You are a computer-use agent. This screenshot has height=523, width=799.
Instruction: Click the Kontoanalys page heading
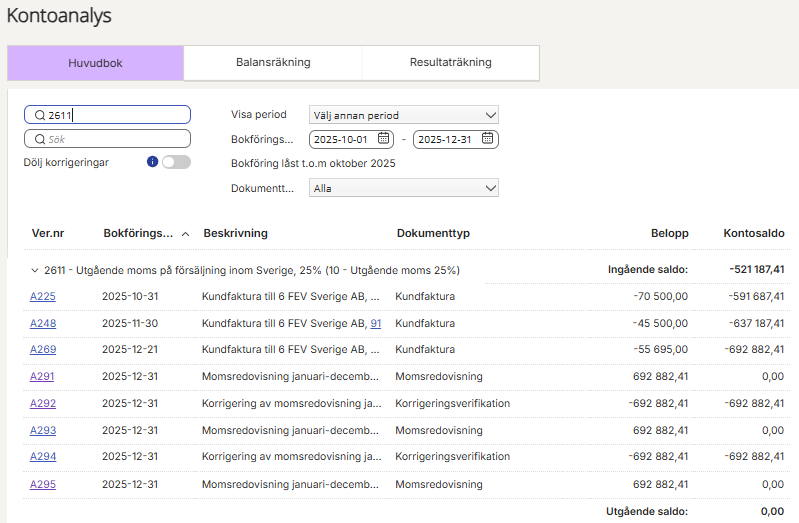(59, 16)
